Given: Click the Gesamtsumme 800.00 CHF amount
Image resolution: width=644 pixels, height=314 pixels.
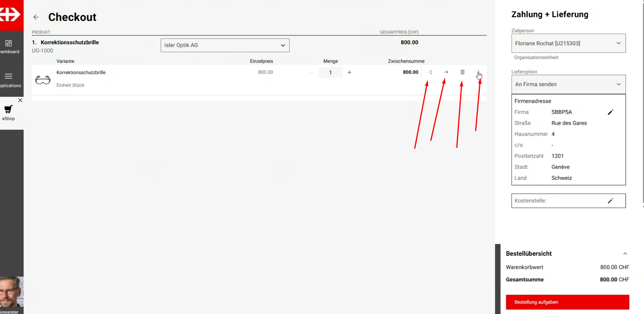Looking at the screenshot, I should (615, 280).
